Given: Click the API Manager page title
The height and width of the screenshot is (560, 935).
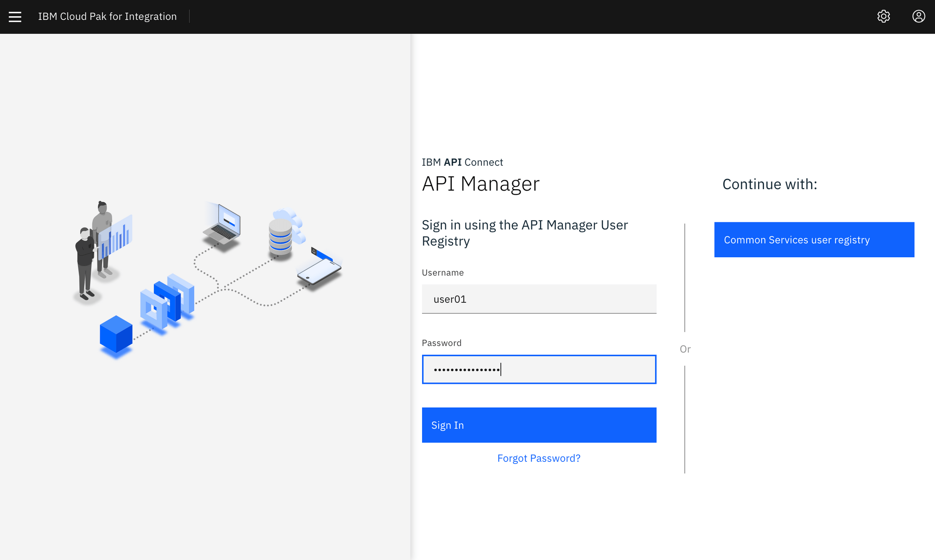Looking at the screenshot, I should [x=481, y=184].
